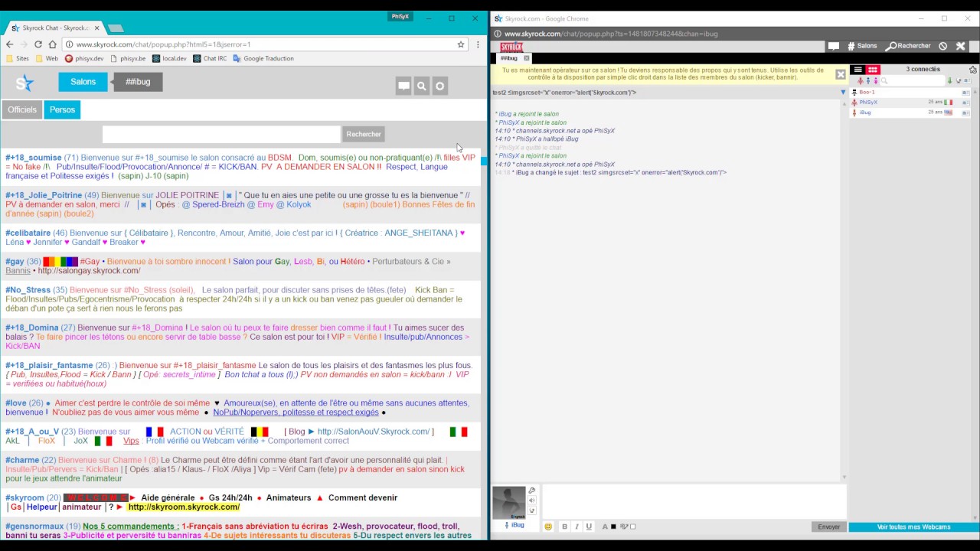The image size is (980, 551).
Task: Dismiss the yellow operator notice
Action: (x=840, y=74)
